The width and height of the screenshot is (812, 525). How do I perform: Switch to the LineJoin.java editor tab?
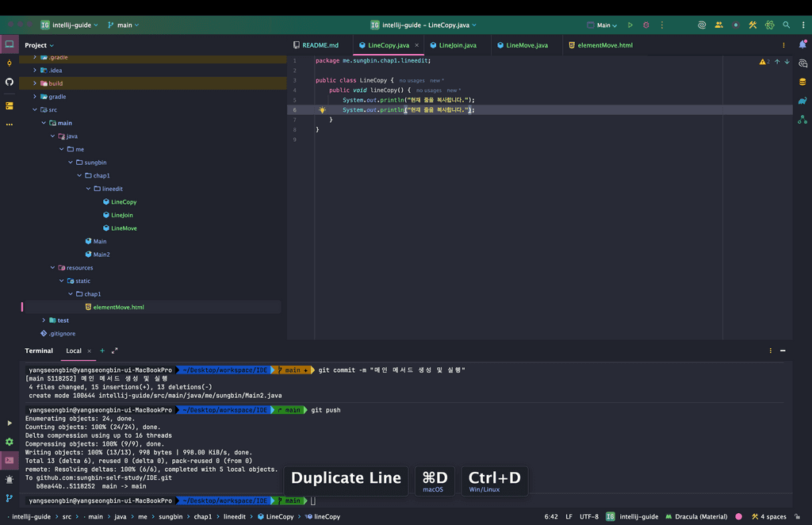458,45
